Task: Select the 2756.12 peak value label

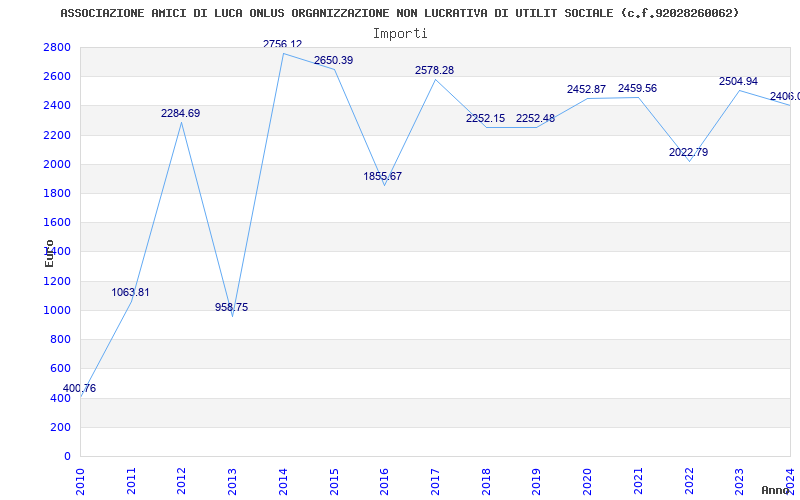Action: coord(283,44)
